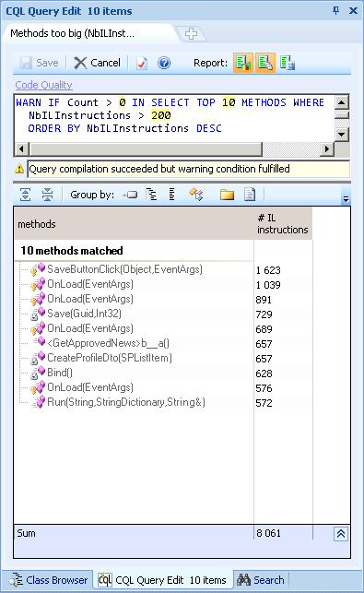Toggle the third Report icon
The image size is (364, 593).
pyautogui.click(x=288, y=63)
